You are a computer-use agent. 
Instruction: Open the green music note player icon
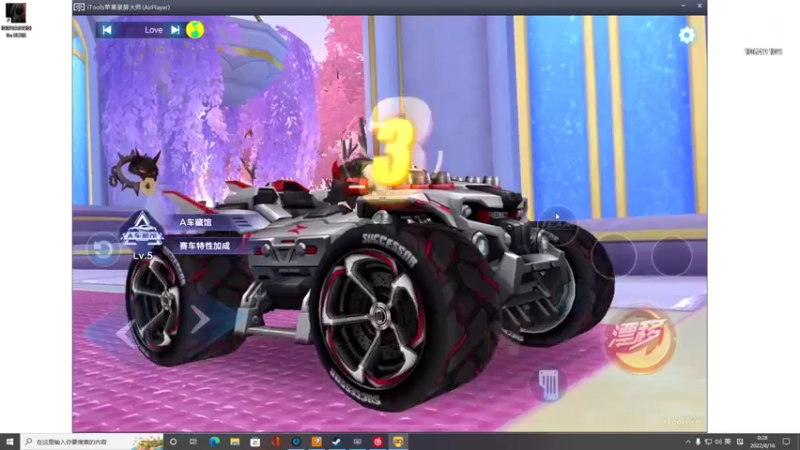click(195, 30)
